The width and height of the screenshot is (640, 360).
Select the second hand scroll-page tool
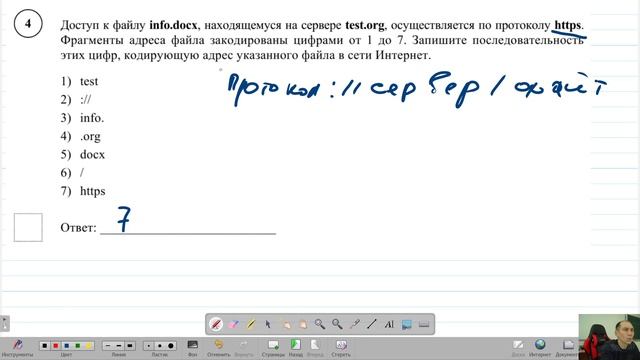[302, 324]
